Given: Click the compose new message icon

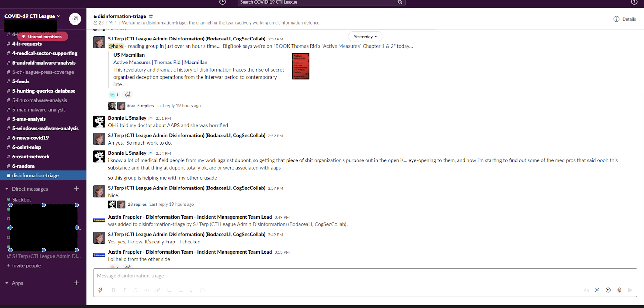Looking at the screenshot, I should point(75,19).
